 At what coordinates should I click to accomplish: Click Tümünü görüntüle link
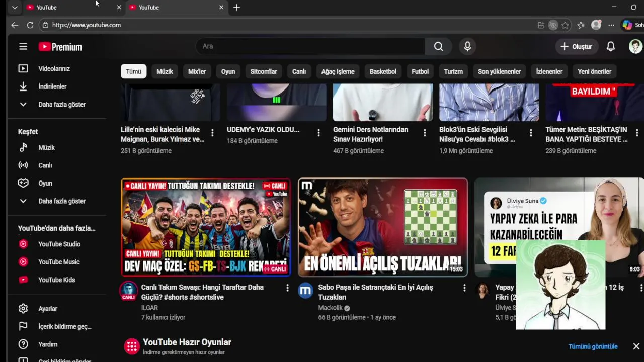[x=593, y=346]
